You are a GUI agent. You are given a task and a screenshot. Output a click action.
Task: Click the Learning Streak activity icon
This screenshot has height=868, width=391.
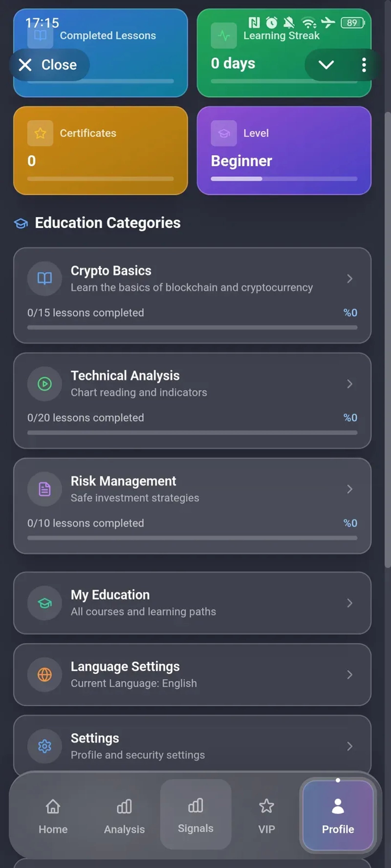click(223, 35)
